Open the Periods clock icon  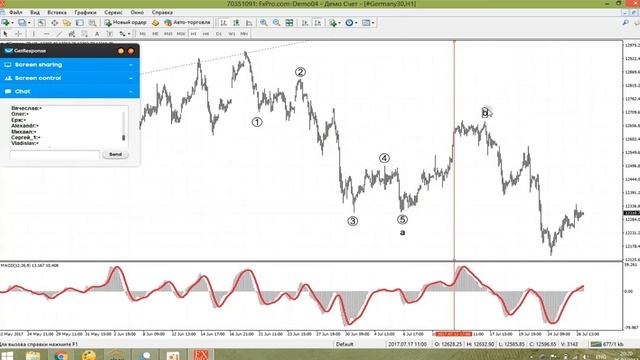tap(349, 23)
